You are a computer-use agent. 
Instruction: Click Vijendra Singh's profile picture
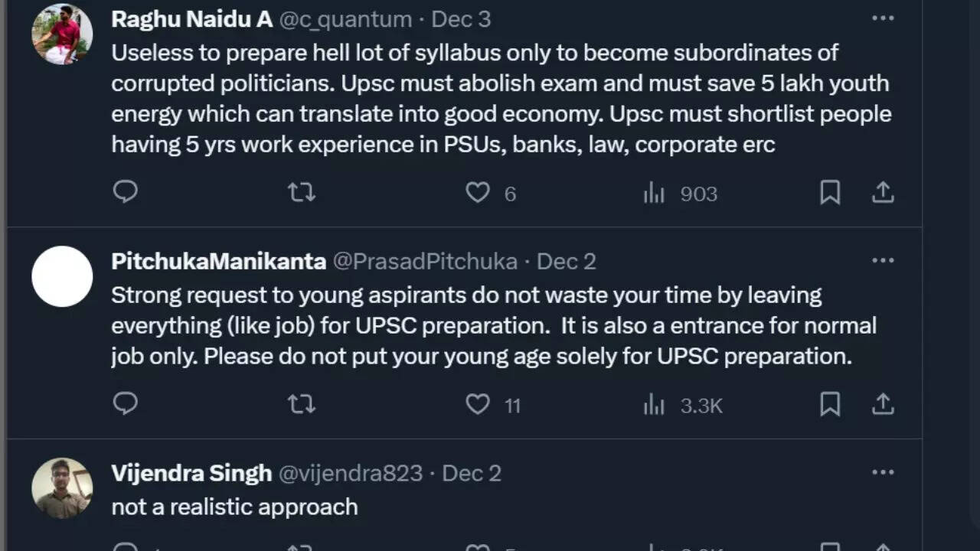[x=62, y=488]
